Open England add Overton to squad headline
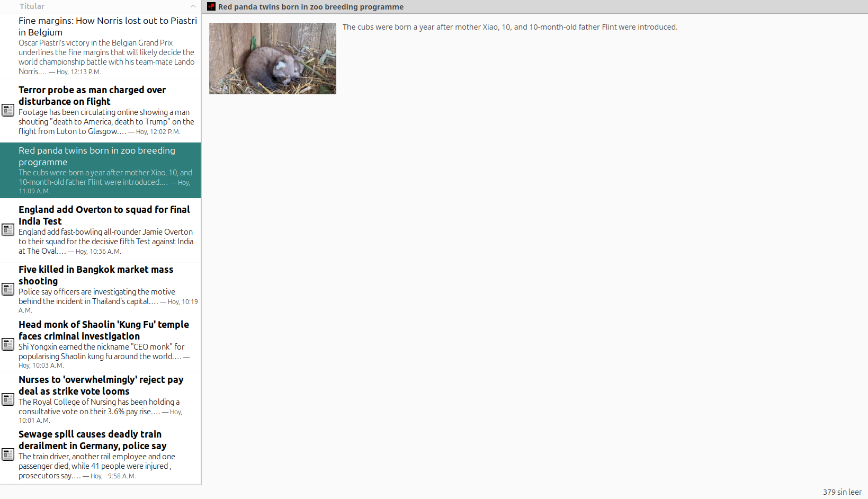Screen dimensions: 868x499 [104, 215]
